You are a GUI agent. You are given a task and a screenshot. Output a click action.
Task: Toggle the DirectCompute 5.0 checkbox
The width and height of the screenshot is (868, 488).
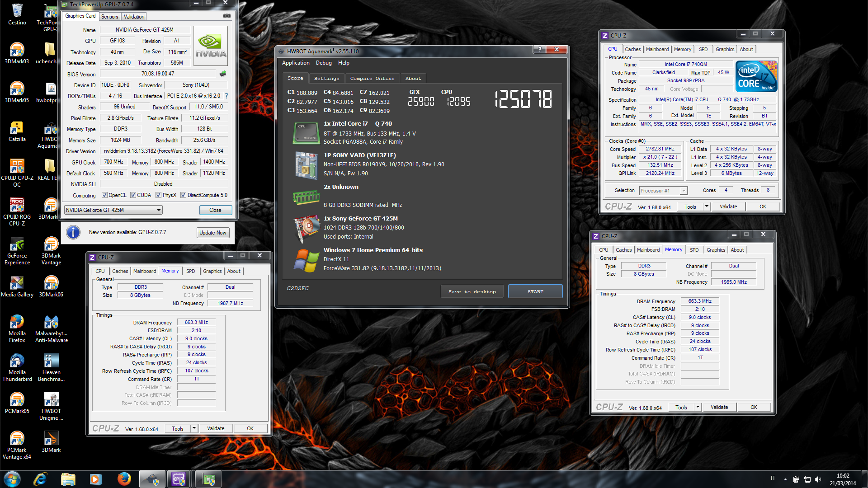click(x=183, y=195)
